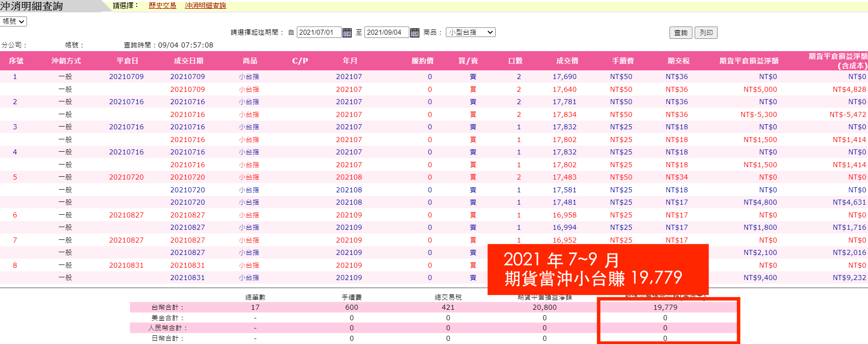The image size is (868, 344).
Task: Click the 歷史交易 link
Action: pyautogui.click(x=162, y=5)
